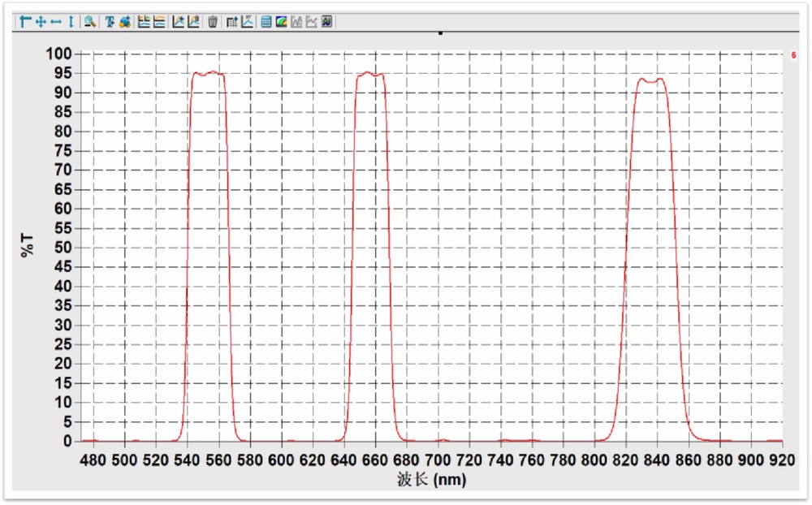This screenshot has width=812, height=505.
Task: Click the rightmost toolbar 3D icon
Action: 326,22
